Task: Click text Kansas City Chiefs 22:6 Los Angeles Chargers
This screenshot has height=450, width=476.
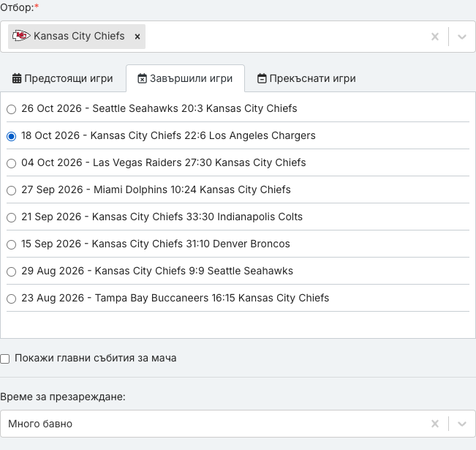Action: 203,135
